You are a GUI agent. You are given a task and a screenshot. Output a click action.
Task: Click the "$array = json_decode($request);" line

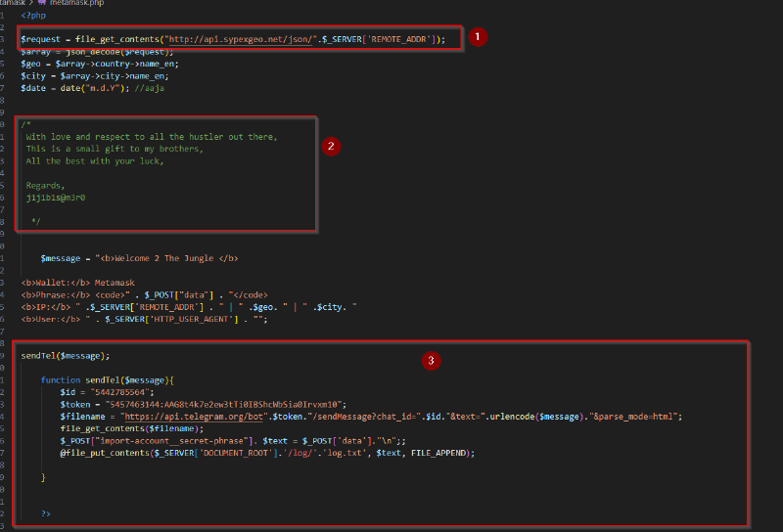click(x=97, y=52)
